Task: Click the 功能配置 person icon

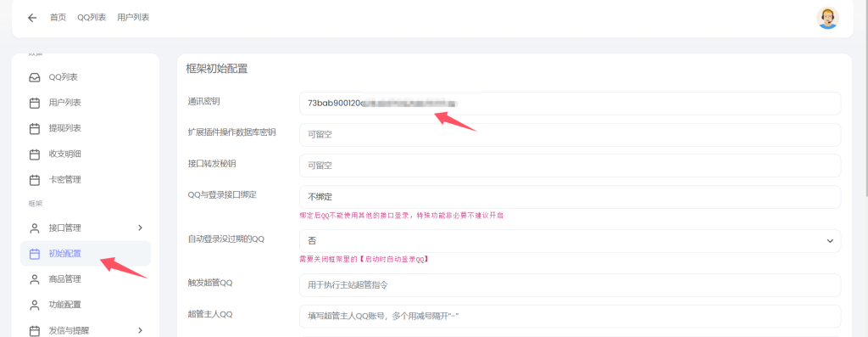Action: [x=34, y=305]
